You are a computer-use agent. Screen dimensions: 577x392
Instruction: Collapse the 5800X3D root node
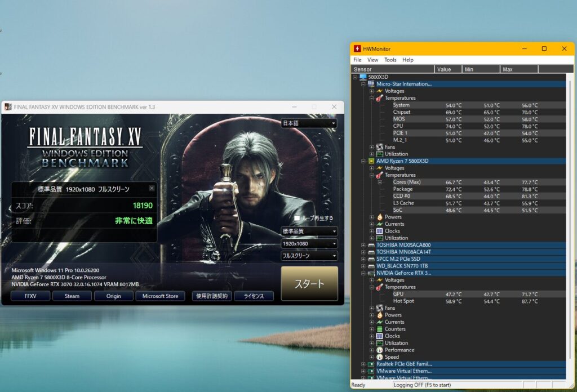(355, 77)
